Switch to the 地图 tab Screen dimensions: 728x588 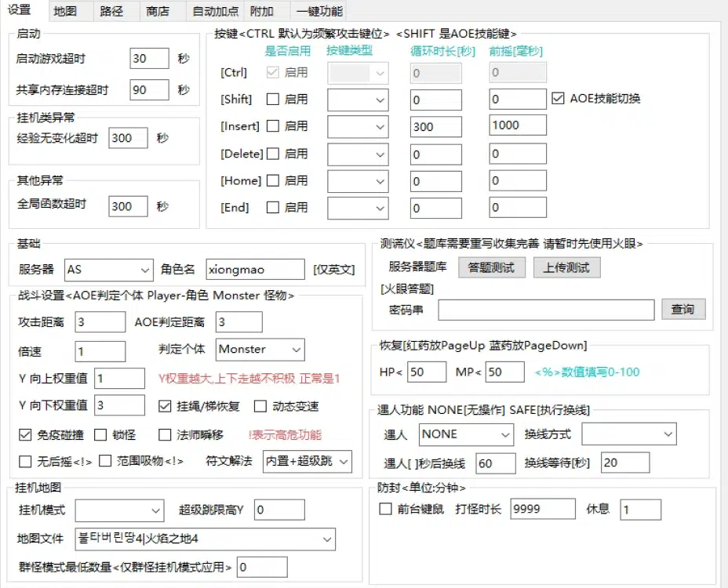click(x=66, y=12)
